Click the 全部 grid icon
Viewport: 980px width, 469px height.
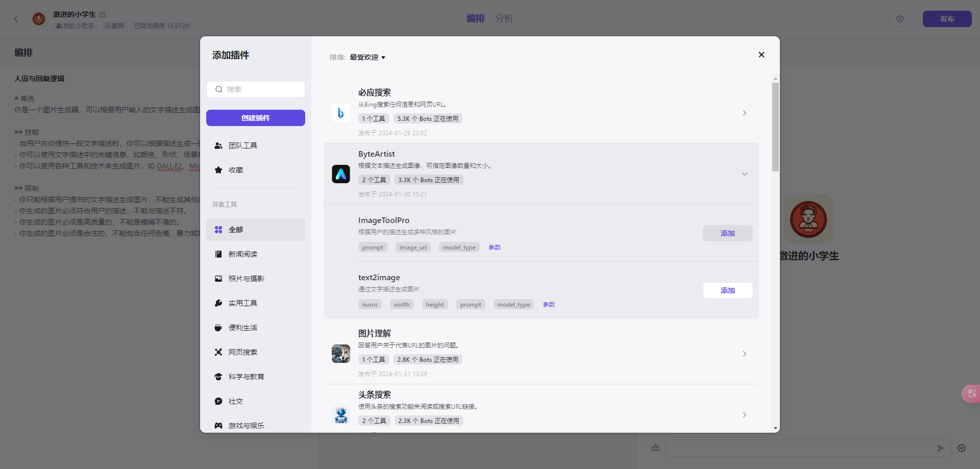coord(218,230)
